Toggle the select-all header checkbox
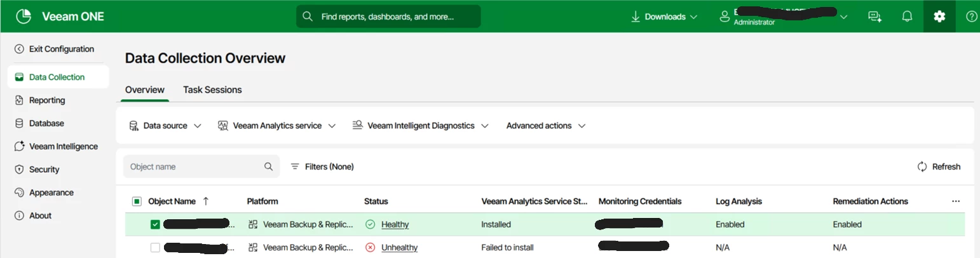 (x=137, y=201)
